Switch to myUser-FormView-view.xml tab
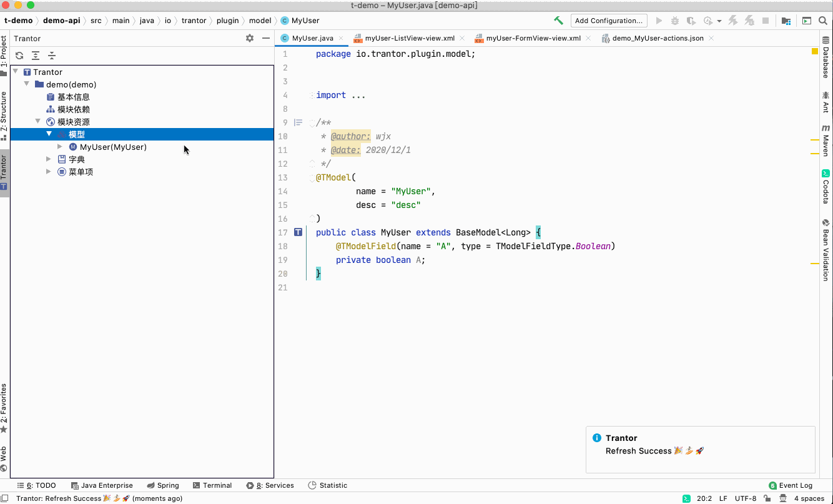 pos(533,38)
